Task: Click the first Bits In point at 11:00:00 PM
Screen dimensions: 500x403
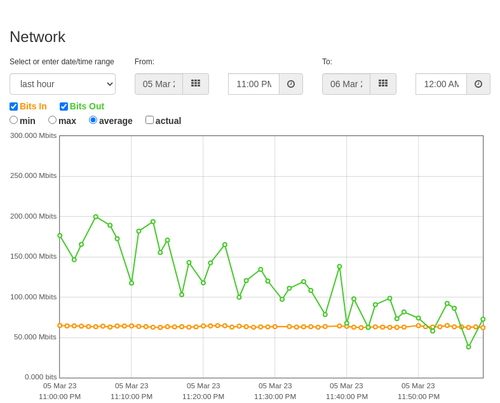Action: tap(60, 325)
